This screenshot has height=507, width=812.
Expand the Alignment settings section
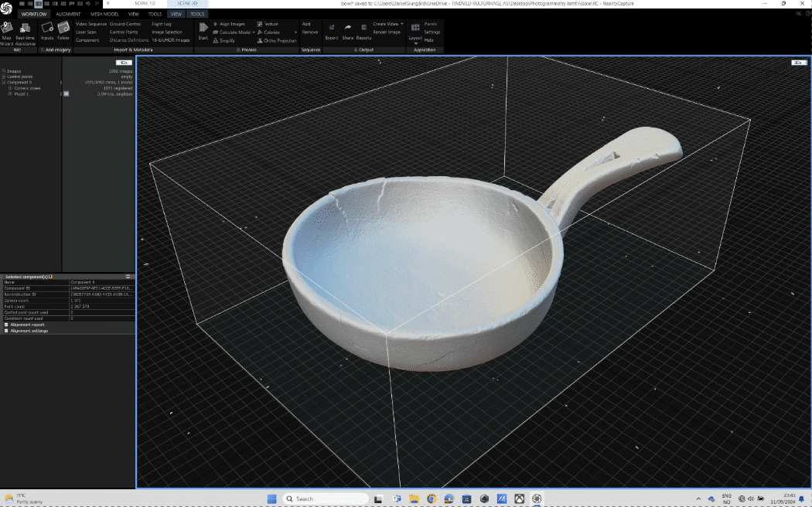tap(6, 331)
